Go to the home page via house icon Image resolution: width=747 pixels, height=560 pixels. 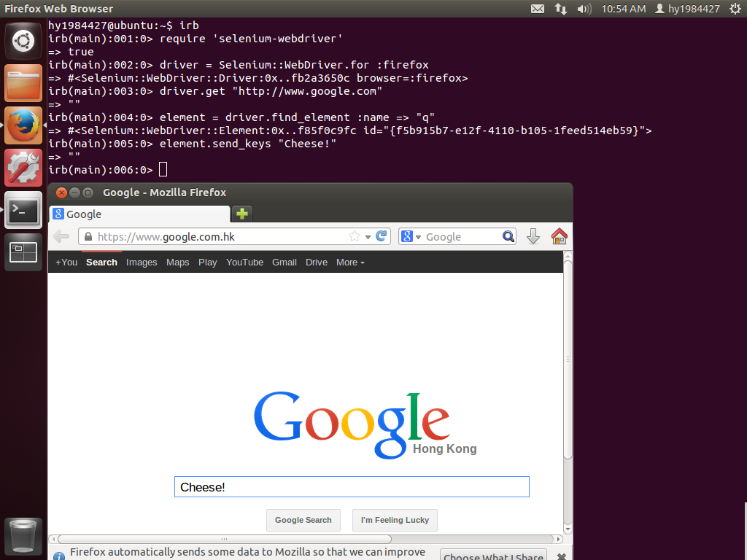click(559, 236)
